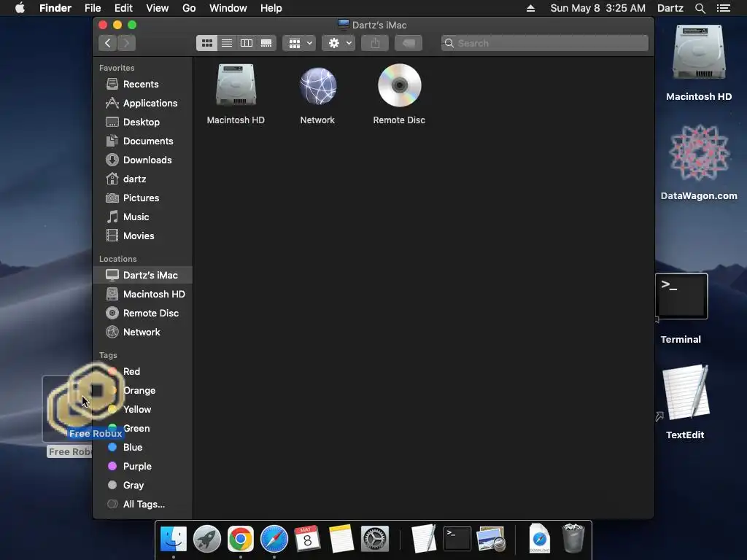Image resolution: width=747 pixels, height=560 pixels.
Task: Open the Help menu
Action: tap(271, 8)
